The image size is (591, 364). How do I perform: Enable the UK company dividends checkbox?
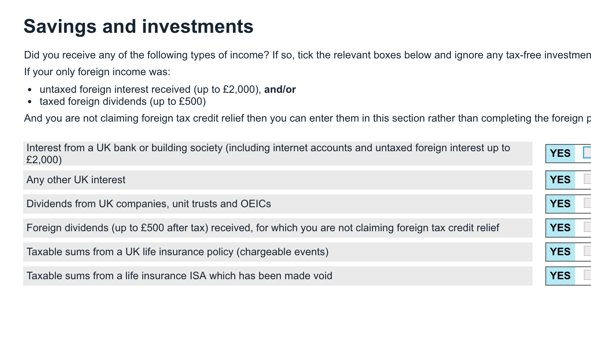[x=587, y=203]
